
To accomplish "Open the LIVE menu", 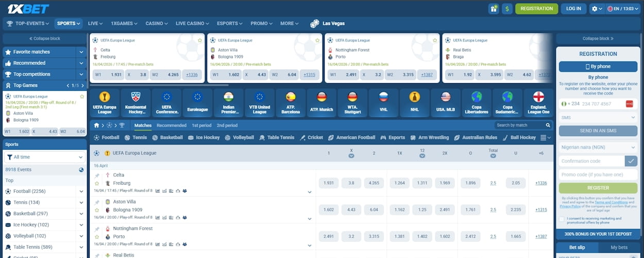I will (x=95, y=23).
